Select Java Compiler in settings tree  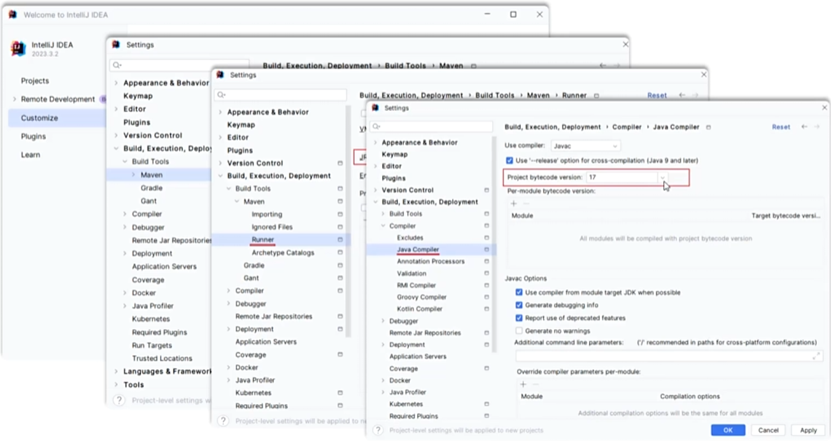tap(418, 249)
